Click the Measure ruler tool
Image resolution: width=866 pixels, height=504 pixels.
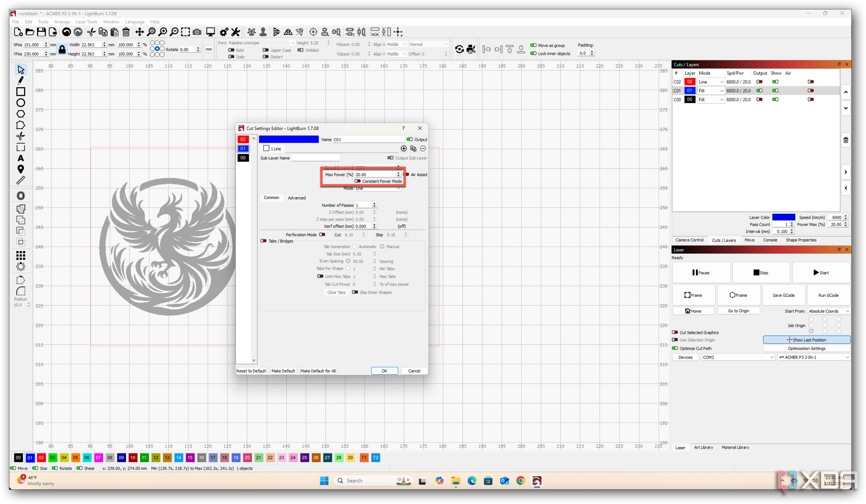(x=21, y=180)
